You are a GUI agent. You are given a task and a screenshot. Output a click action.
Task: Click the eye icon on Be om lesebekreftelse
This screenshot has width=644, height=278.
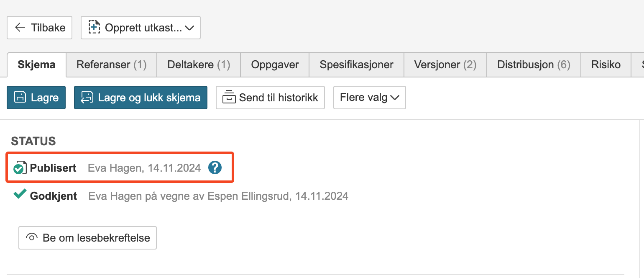[x=32, y=238]
